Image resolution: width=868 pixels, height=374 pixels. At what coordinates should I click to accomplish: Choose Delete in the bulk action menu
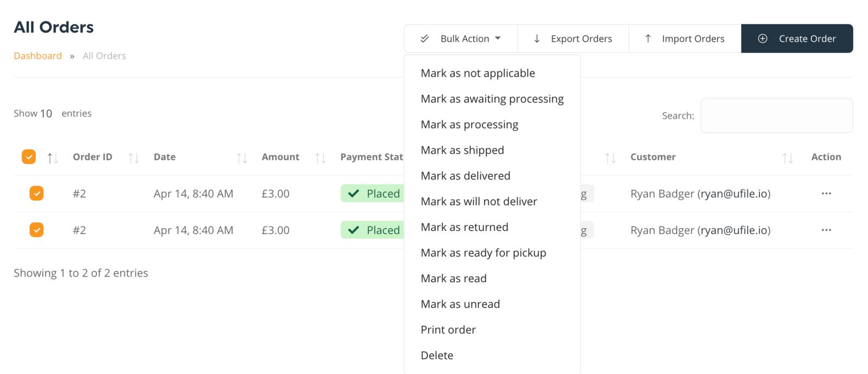437,356
